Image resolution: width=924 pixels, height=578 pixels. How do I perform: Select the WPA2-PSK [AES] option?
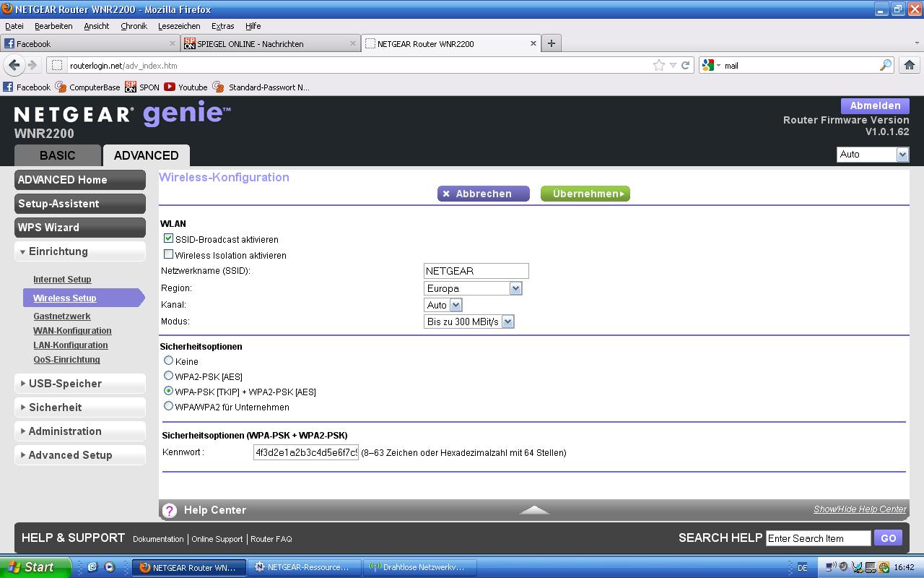168,375
